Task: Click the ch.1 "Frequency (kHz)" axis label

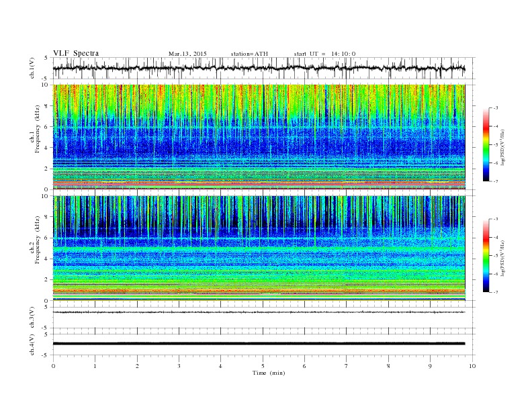Action: click(38, 129)
